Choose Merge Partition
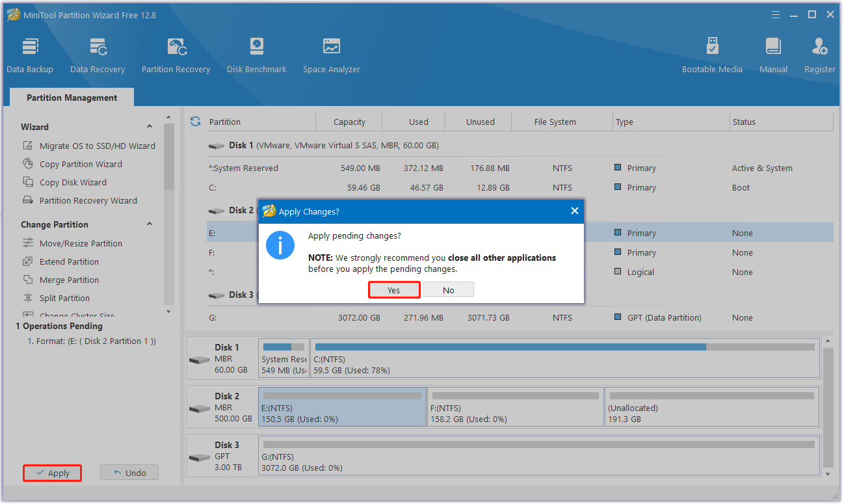 [x=69, y=280]
